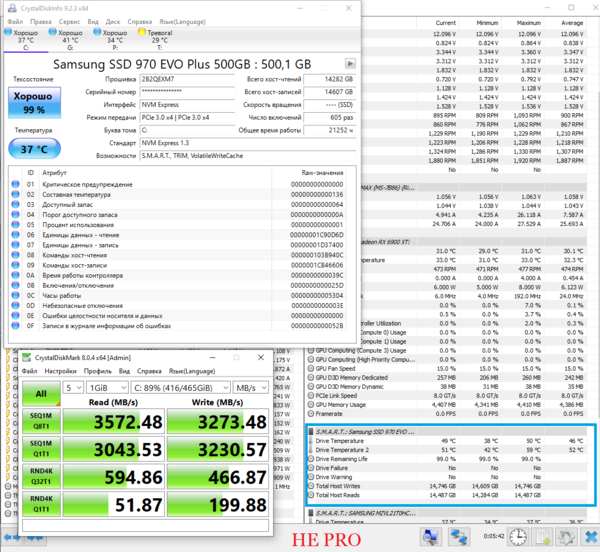
Task: Open Диск menu in CrystalDiskInfo
Action: tap(113, 22)
